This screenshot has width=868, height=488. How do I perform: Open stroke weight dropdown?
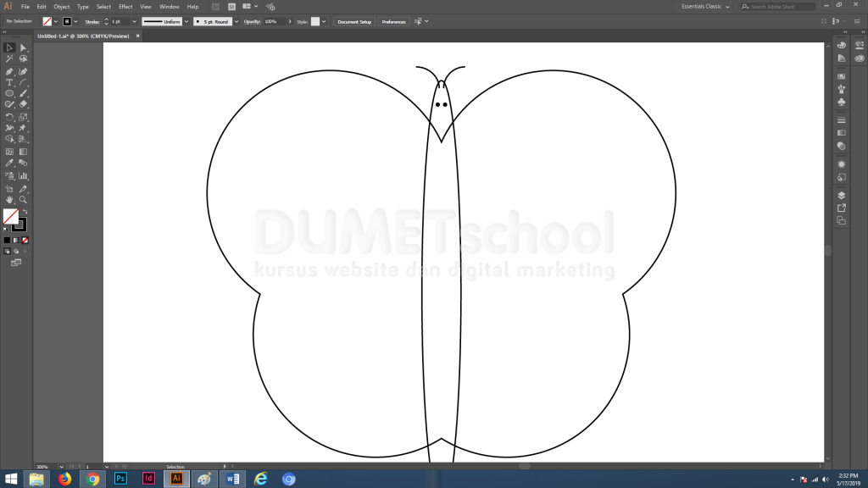coord(134,21)
